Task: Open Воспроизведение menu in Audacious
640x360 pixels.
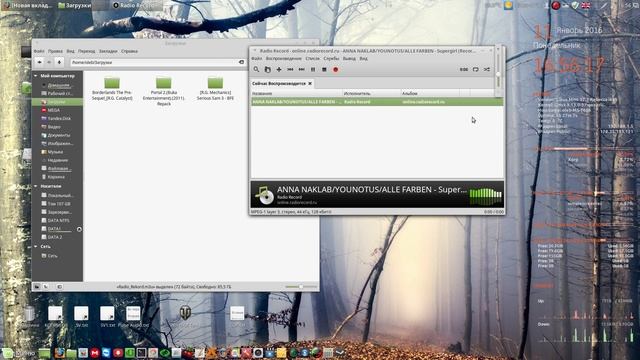Action: [283, 58]
